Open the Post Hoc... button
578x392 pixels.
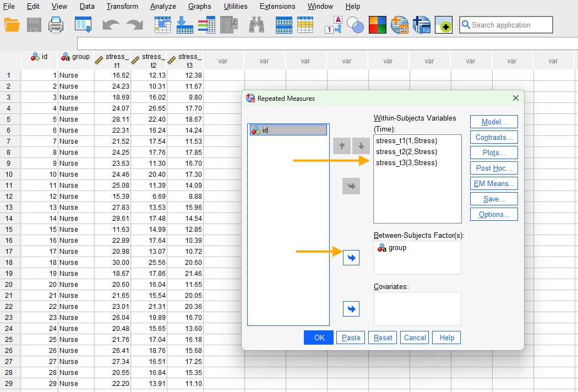pos(494,168)
